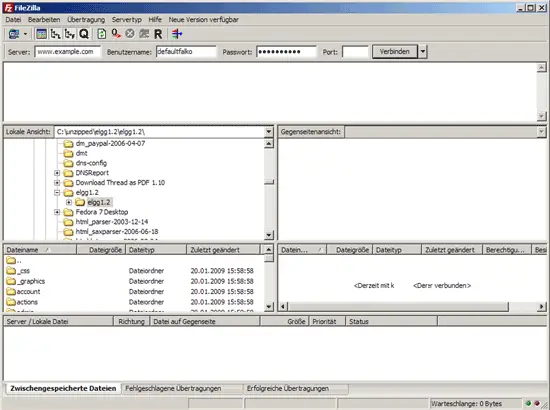Viewport: 550px width, 410px height.
Task: Open the Servertyp menu
Action: 127,20
